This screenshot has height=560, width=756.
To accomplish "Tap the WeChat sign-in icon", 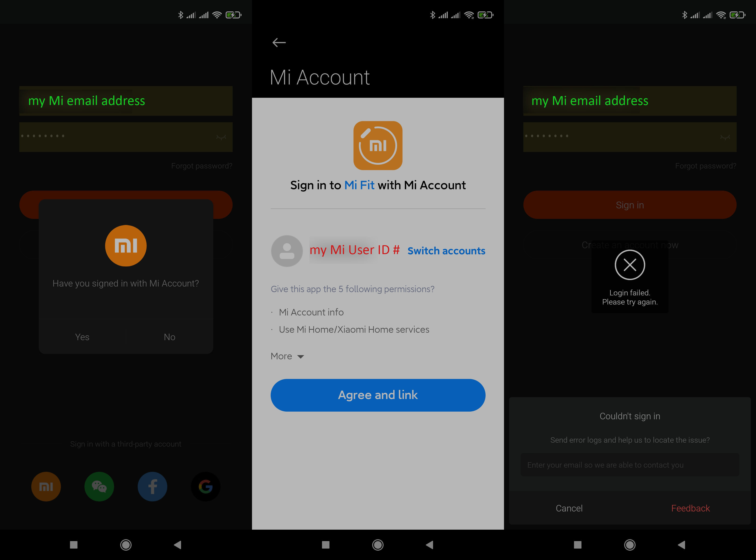I will (99, 485).
